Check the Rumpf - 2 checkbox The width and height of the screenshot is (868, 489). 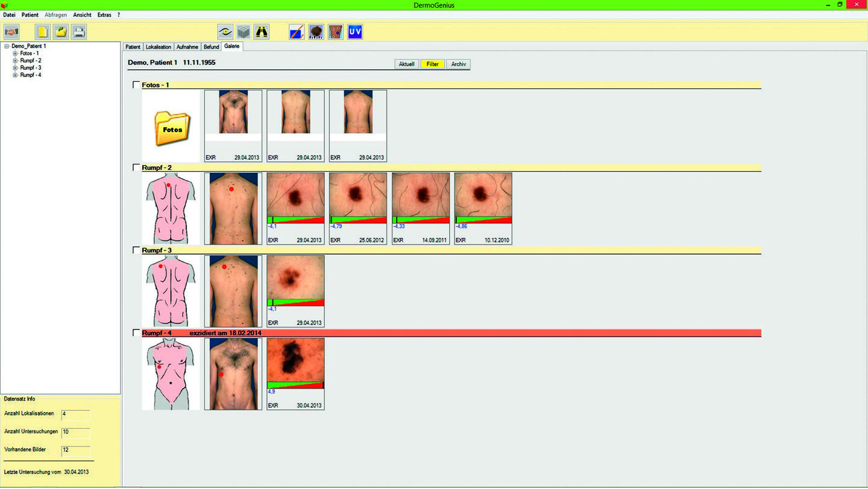(136, 167)
